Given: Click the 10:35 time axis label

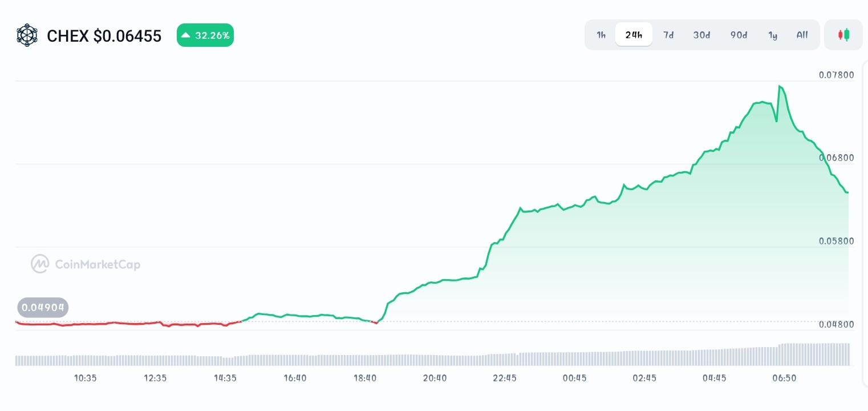Looking at the screenshot, I should click(86, 378).
